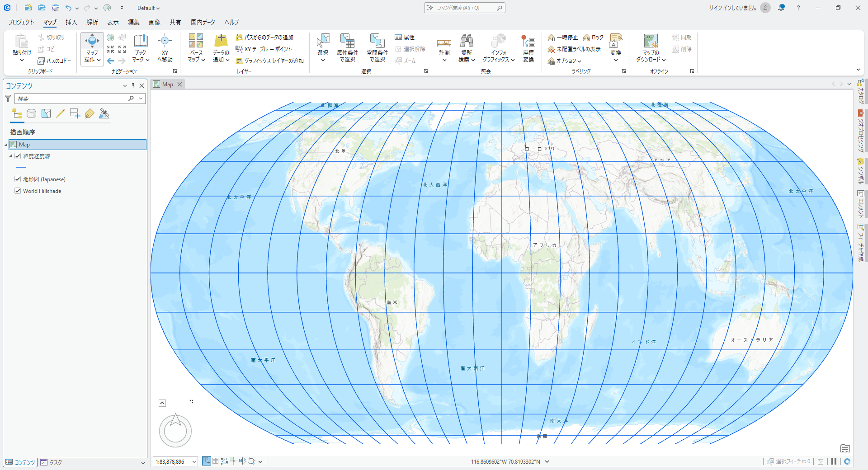This screenshot has width=868, height=470.
Task: Open the map scale dropdown
Action: pyautogui.click(x=194, y=461)
